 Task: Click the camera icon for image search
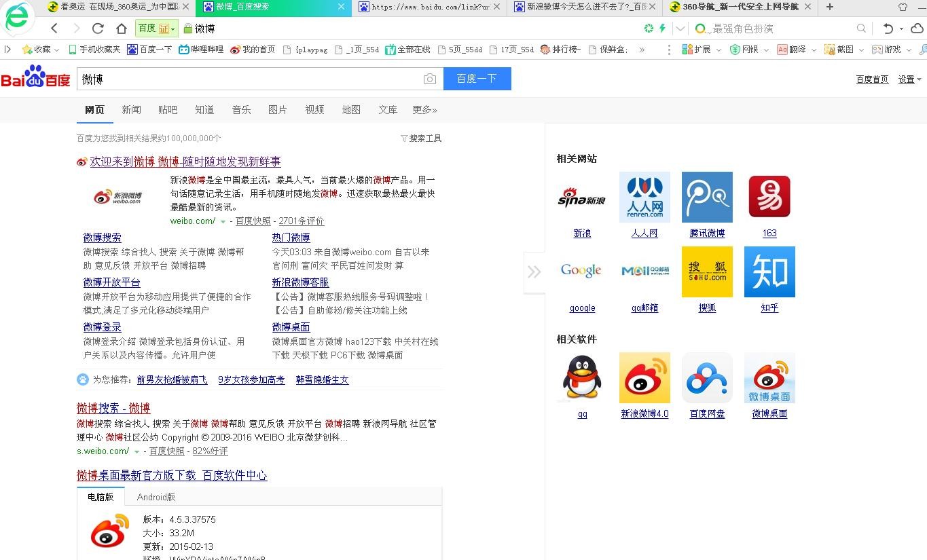click(430, 79)
